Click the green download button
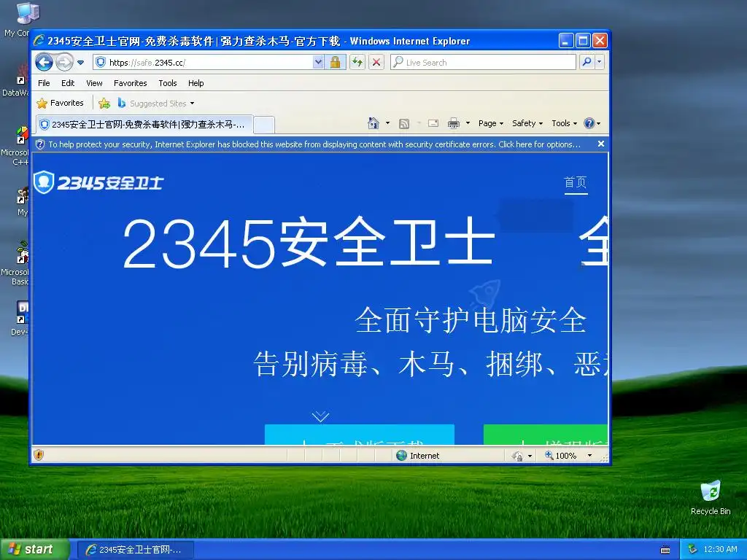The image size is (747, 560). pyautogui.click(x=546, y=435)
